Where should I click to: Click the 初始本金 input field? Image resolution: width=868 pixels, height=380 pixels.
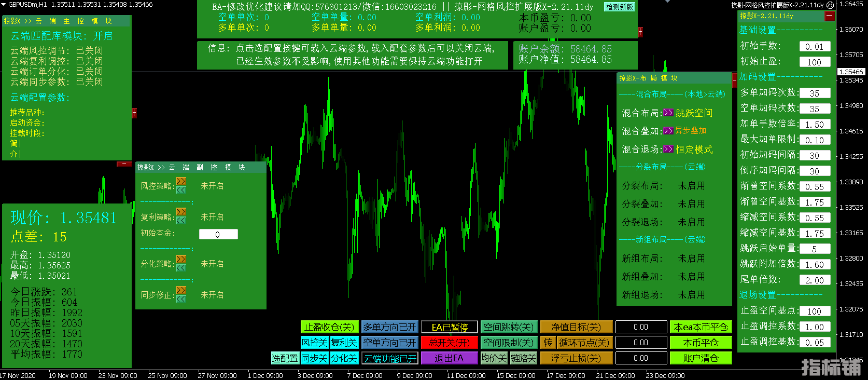218,235
